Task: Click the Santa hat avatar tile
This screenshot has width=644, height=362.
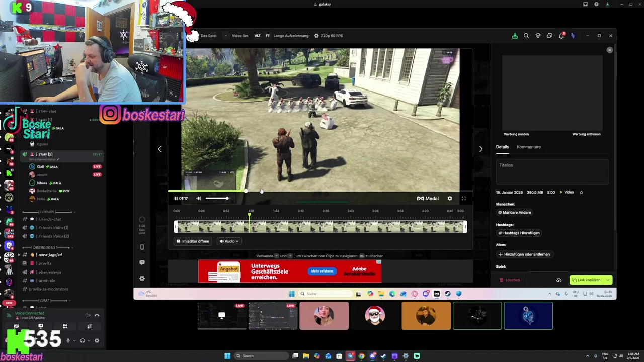Action: point(375,316)
